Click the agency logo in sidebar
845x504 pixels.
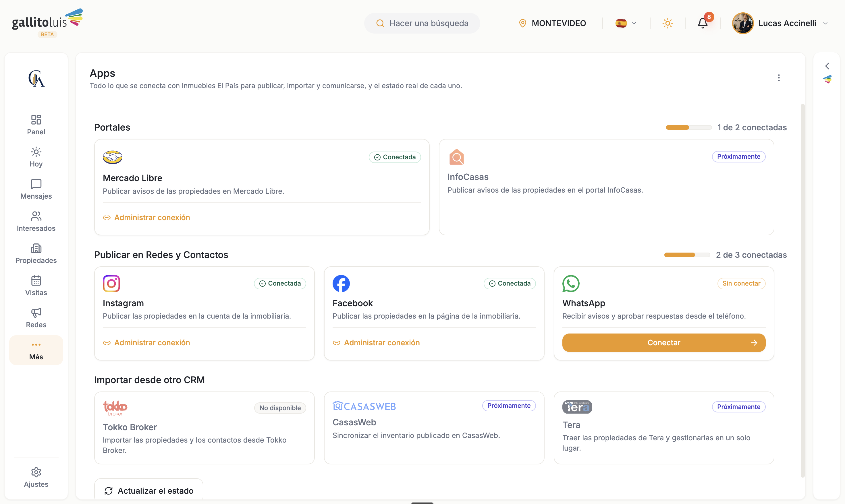point(36,78)
